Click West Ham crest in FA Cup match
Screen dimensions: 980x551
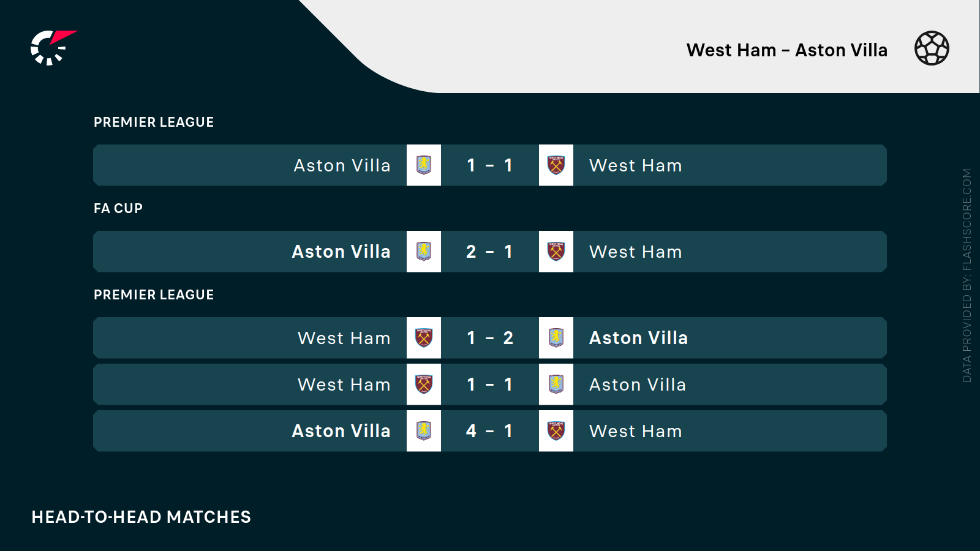tap(556, 252)
